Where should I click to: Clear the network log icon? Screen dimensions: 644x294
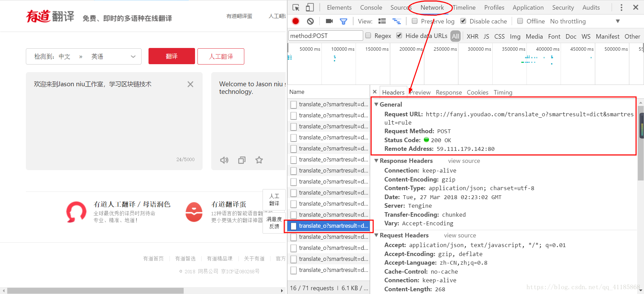coord(310,21)
